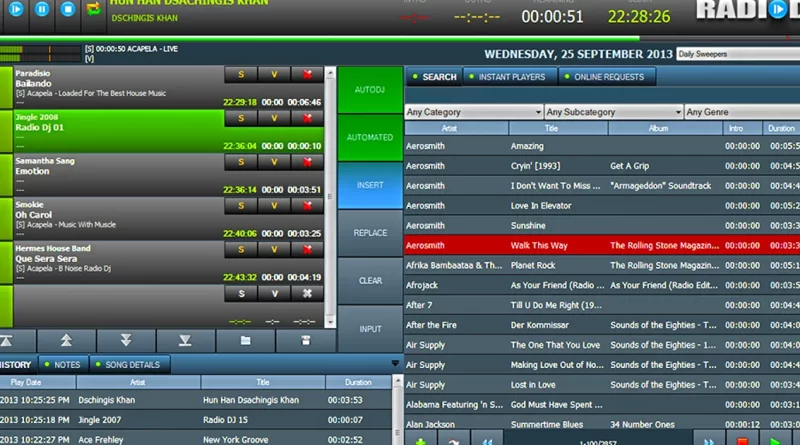The height and width of the screenshot is (445, 800).
Task: Toggle the S button on Samantha Sang Emotion
Action: pyautogui.click(x=241, y=162)
